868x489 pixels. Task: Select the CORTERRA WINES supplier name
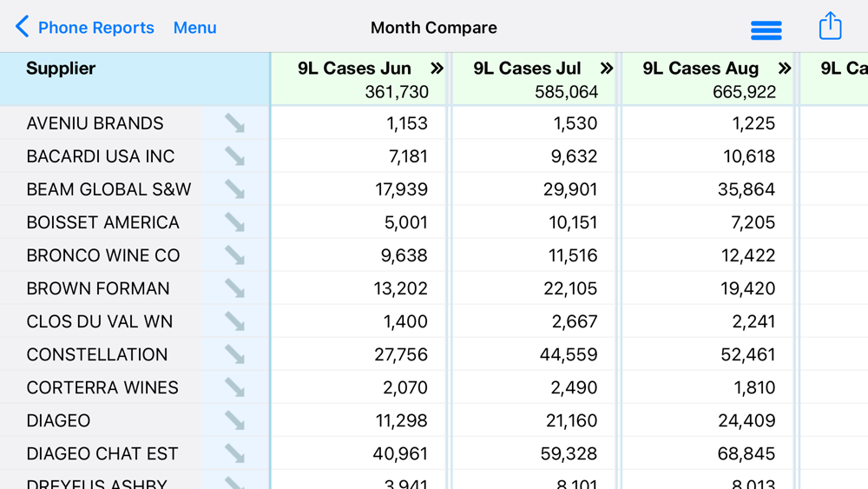click(x=102, y=387)
